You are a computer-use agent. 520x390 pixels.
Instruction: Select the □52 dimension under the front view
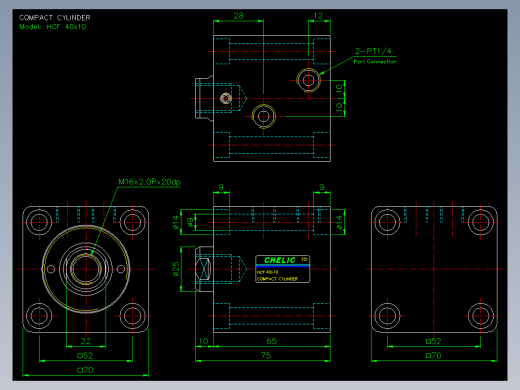85,355
